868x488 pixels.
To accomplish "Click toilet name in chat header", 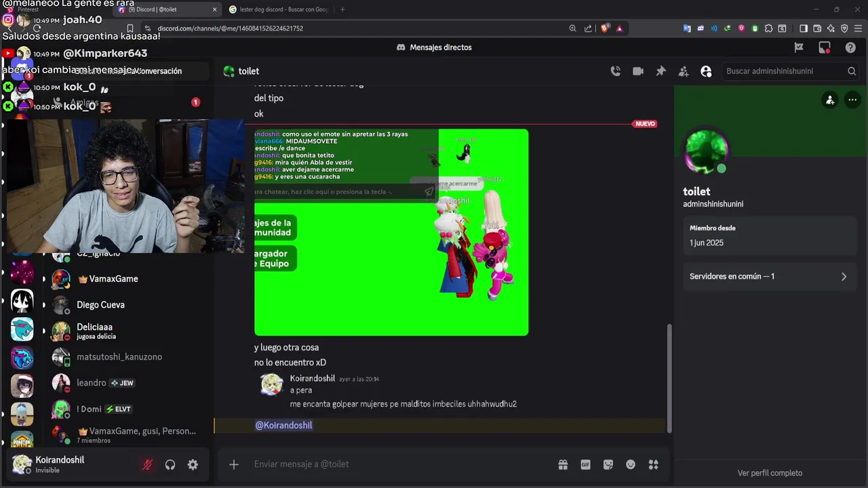I will (x=249, y=71).
